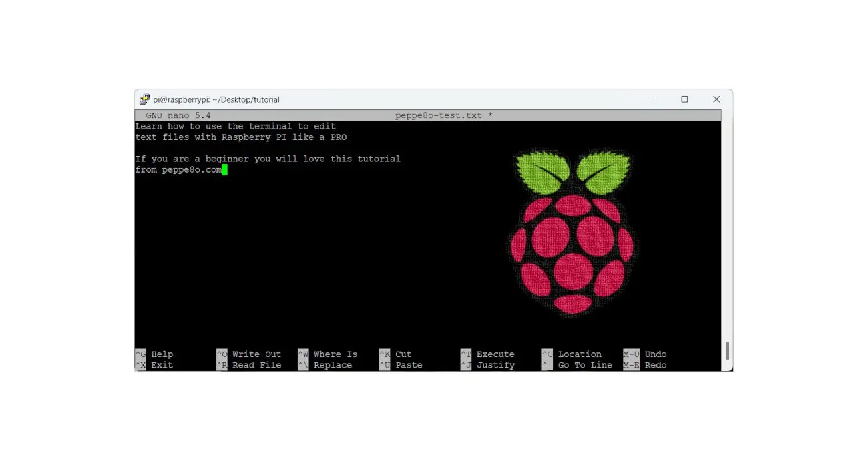Image resolution: width=868 pixels, height=461 pixels.
Task: Redo the last edit with M-E
Action: (655, 365)
